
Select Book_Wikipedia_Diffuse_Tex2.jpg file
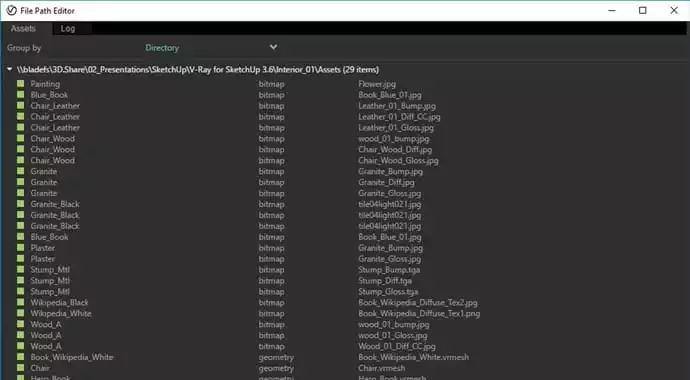[x=418, y=303]
